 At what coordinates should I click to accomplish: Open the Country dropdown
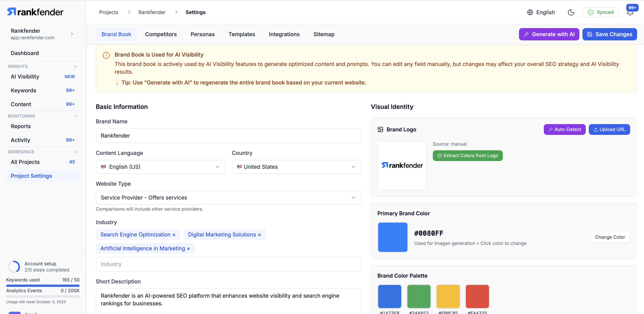pyautogui.click(x=296, y=167)
